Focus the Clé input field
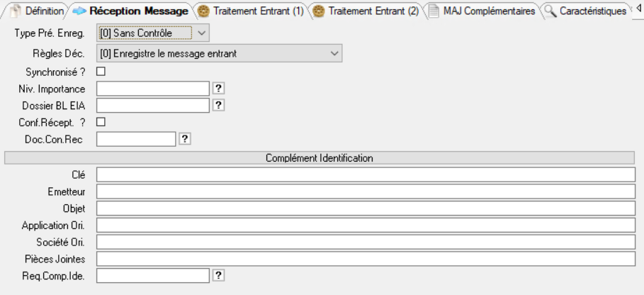Viewport: 644px width, 295px height. pyautogui.click(x=366, y=174)
